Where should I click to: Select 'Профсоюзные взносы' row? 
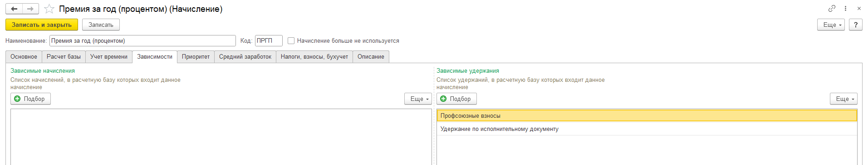click(x=647, y=116)
